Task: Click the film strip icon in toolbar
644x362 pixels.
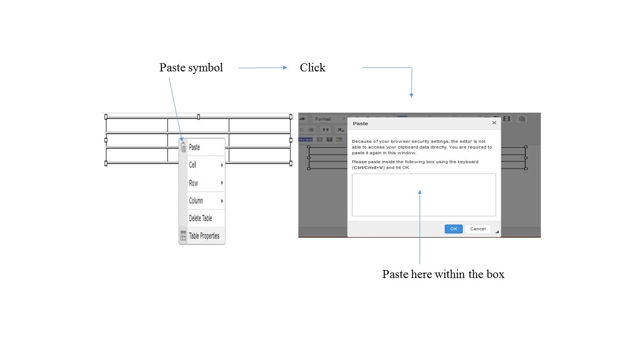Action: pyautogui.click(x=507, y=119)
